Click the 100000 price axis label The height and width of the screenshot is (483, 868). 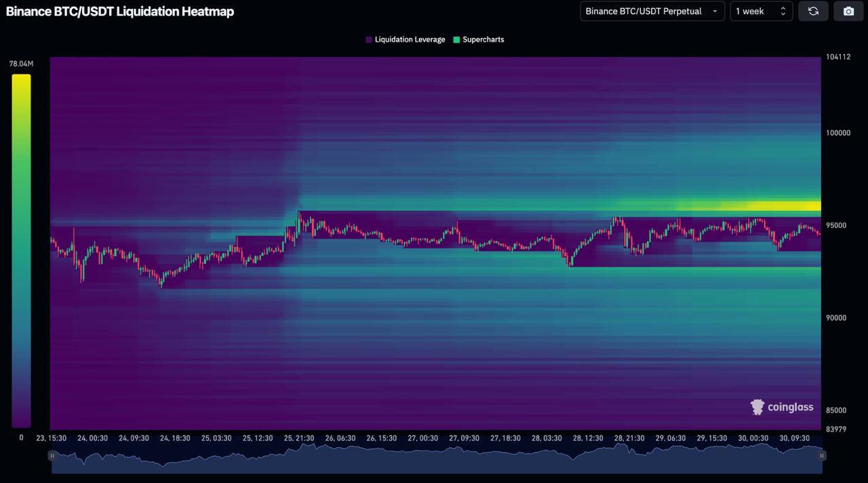coord(838,133)
